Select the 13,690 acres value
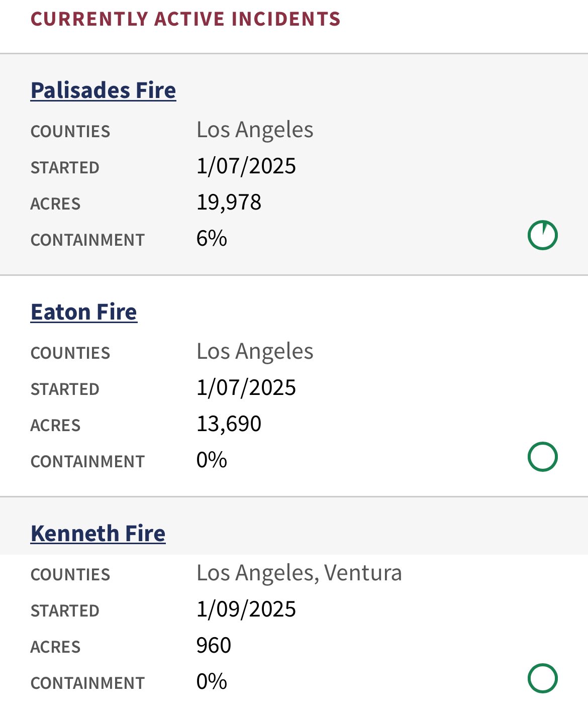The height and width of the screenshot is (716, 588). (229, 424)
